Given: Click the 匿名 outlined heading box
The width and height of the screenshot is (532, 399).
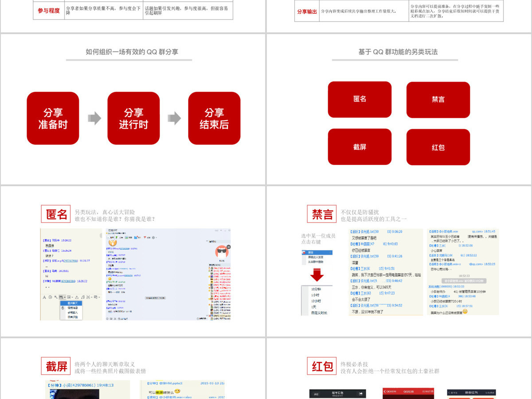Looking at the screenshot, I should point(56,215).
